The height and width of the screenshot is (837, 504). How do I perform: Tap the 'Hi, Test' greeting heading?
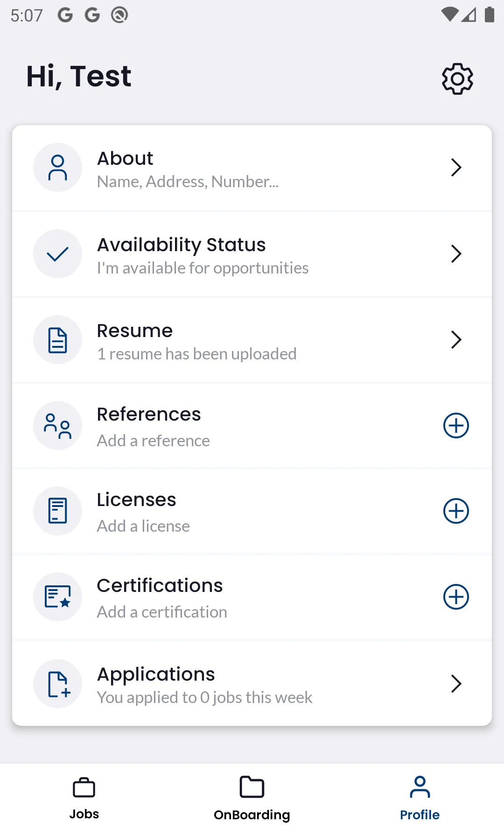click(x=79, y=77)
